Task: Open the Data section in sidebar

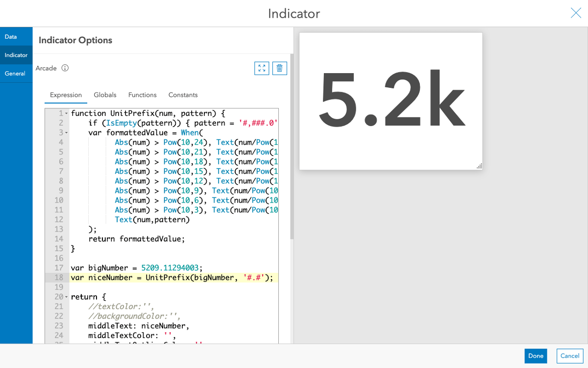Action: click(11, 36)
